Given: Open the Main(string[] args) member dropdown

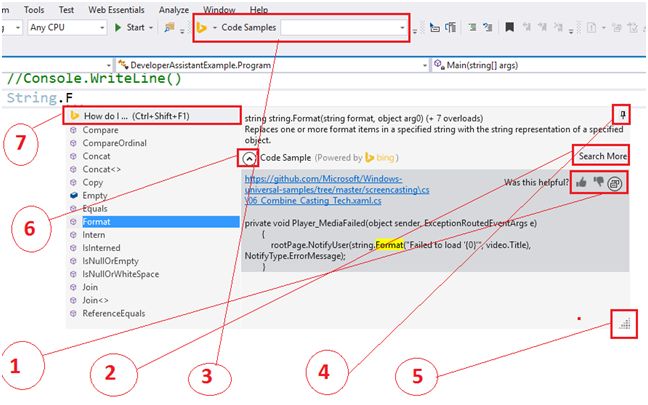Looking at the screenshot, I should tap(539, 65).
